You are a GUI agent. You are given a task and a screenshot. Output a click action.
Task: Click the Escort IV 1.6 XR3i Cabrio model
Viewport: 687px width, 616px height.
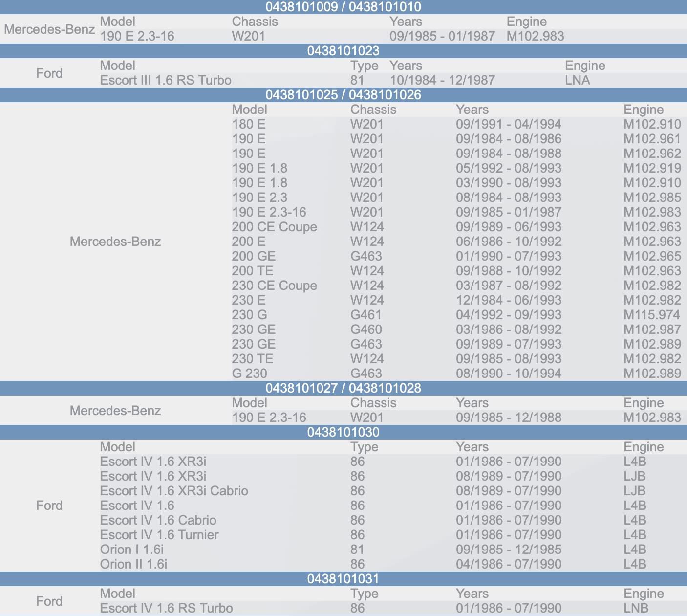point(174,491)
